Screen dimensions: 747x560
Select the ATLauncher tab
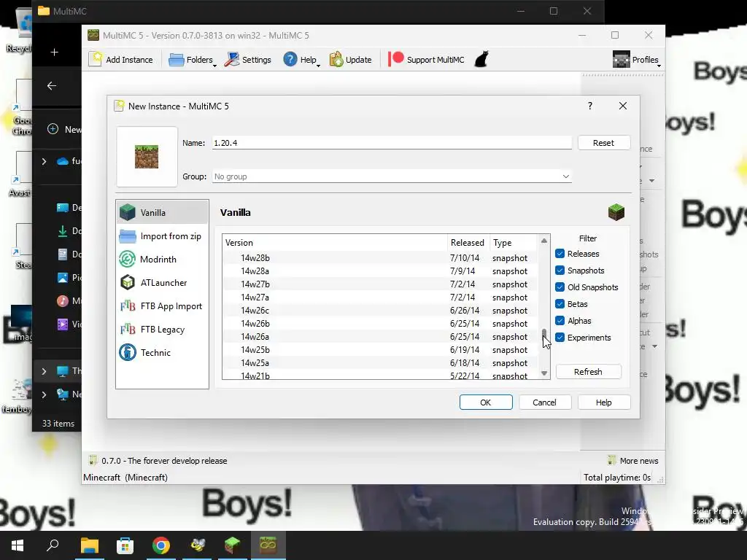(162, 283)
